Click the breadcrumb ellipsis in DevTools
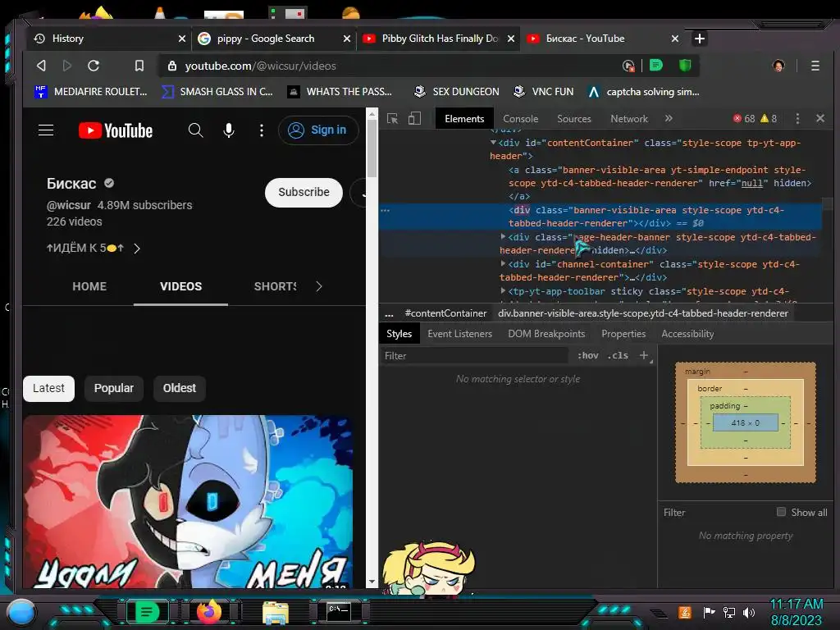 tap(389, 313)
